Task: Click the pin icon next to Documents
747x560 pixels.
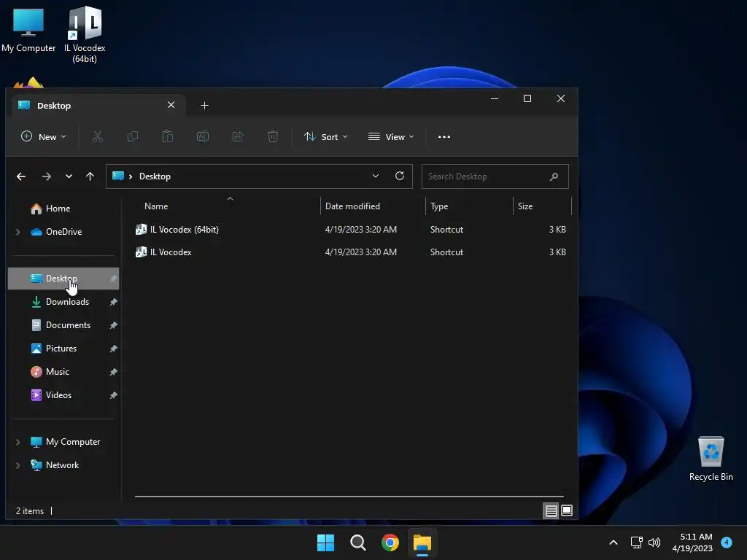Action: 113,325
